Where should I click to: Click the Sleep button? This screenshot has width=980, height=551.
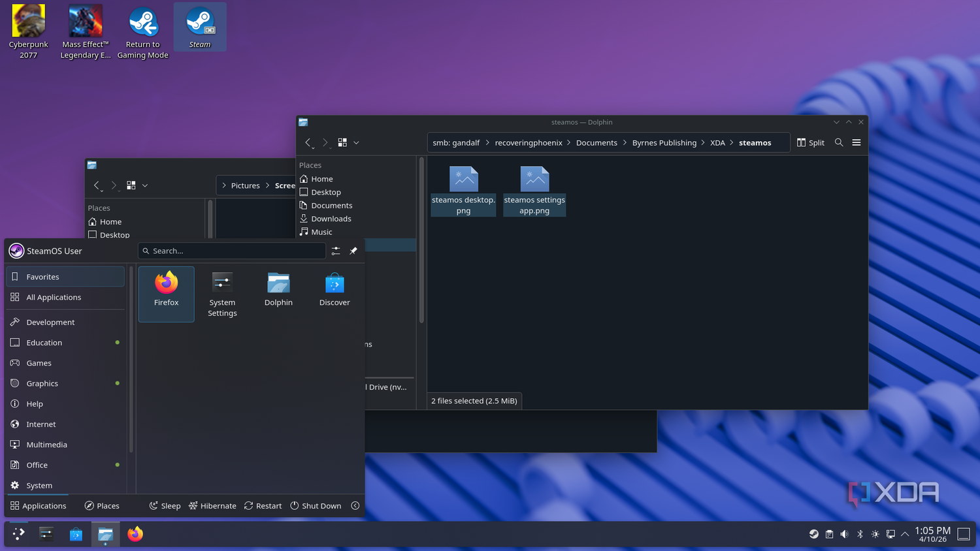[x=165, y=506]
